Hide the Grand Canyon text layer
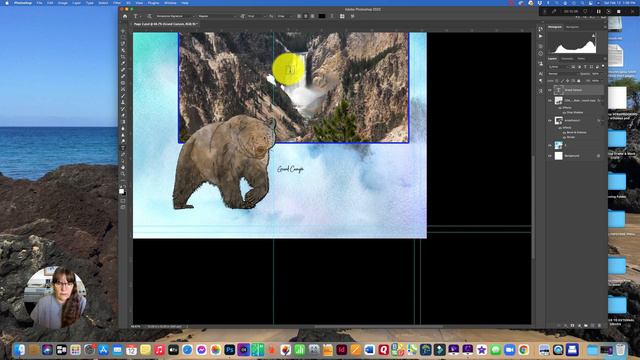 click(x=550, y=90)
